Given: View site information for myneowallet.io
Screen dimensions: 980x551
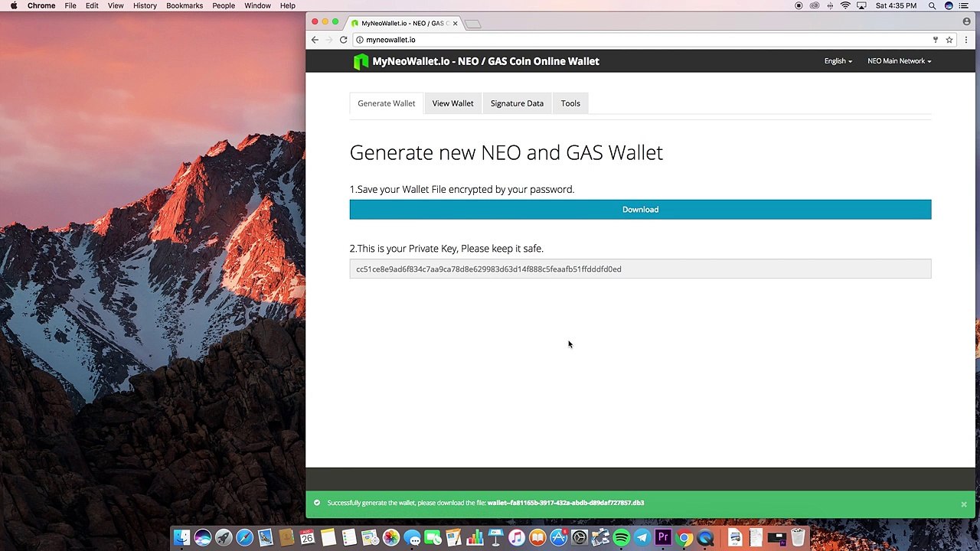Looking at the screenshot, I should [359, 40].
